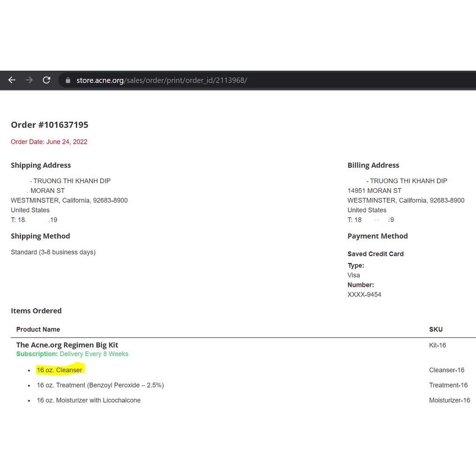476x476 pixels.
Task: Click the Shipping Address heading
Action: click(x=41, y=165)
